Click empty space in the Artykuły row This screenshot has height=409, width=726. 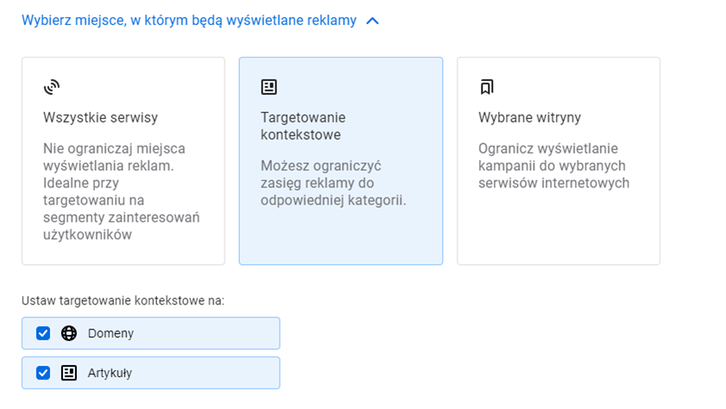coord(210,373)
